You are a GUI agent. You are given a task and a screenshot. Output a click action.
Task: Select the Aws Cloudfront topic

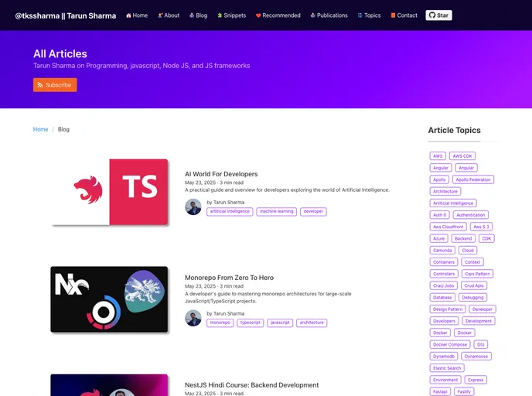(x=448, y=227)
